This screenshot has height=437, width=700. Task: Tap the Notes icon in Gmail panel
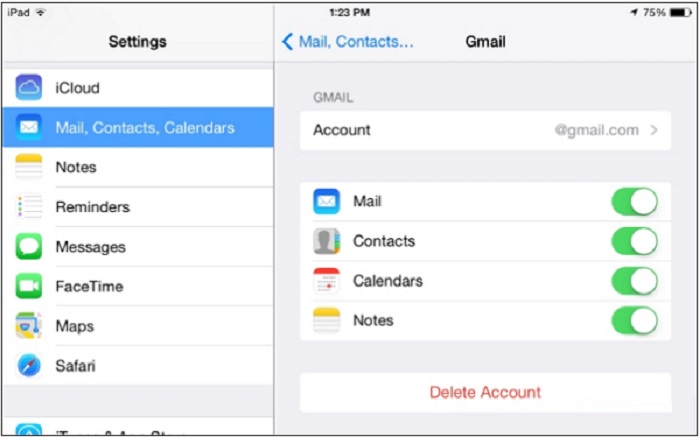click(x=326, y=320)
